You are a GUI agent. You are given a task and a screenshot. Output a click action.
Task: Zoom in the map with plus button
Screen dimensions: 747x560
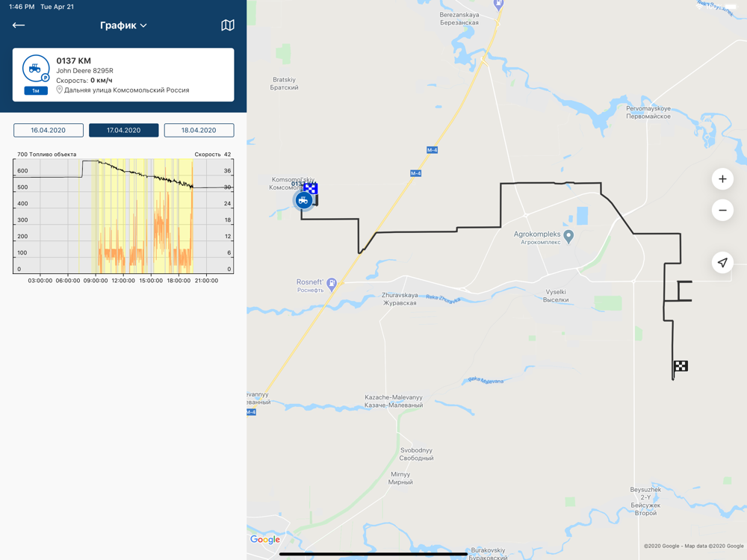tap(722, 179)
